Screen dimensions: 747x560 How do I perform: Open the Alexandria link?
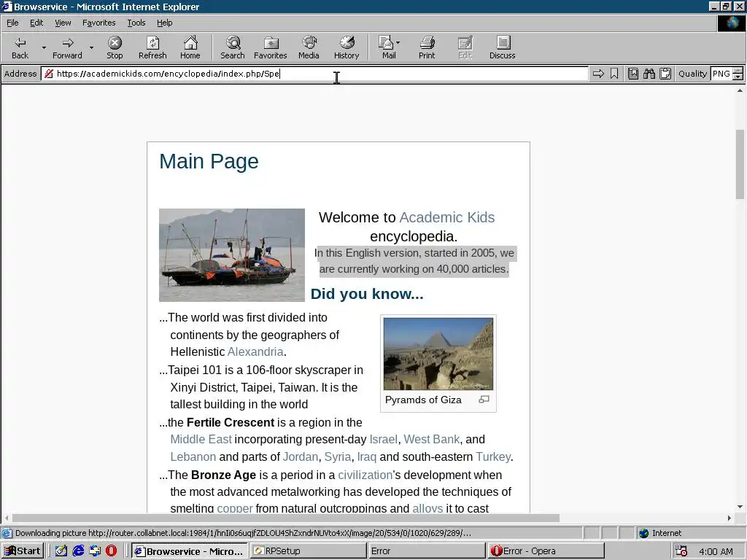(255, 352)
